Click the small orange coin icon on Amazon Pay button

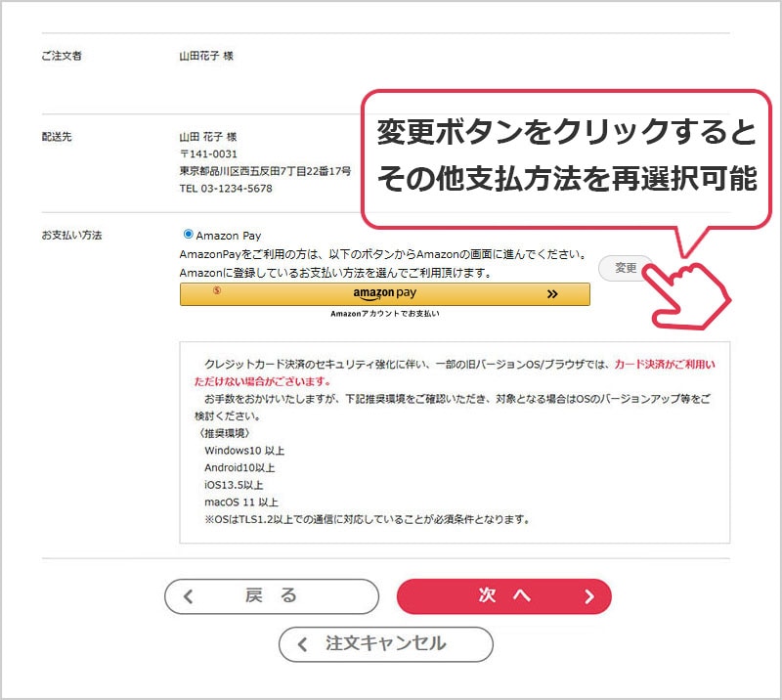tap(216, 291)
